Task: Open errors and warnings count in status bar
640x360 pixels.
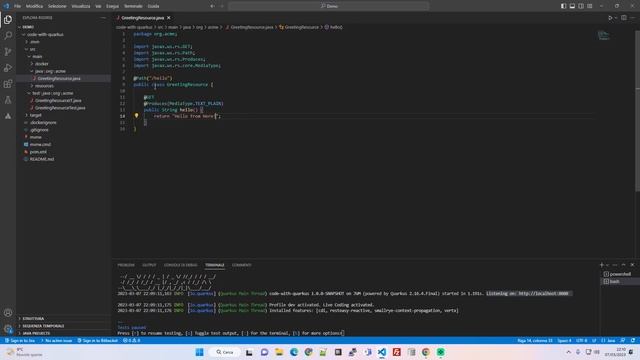Action: [131, 340]
